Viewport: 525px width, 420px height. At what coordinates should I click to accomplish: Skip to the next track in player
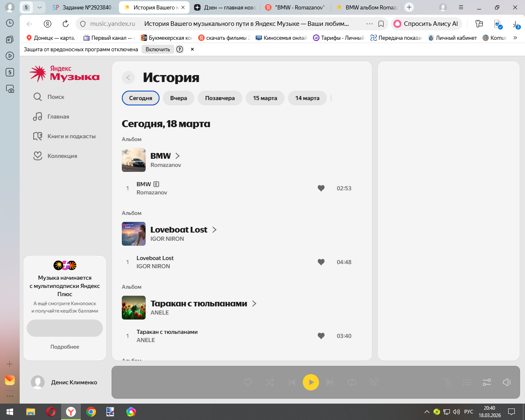point(330,382)
